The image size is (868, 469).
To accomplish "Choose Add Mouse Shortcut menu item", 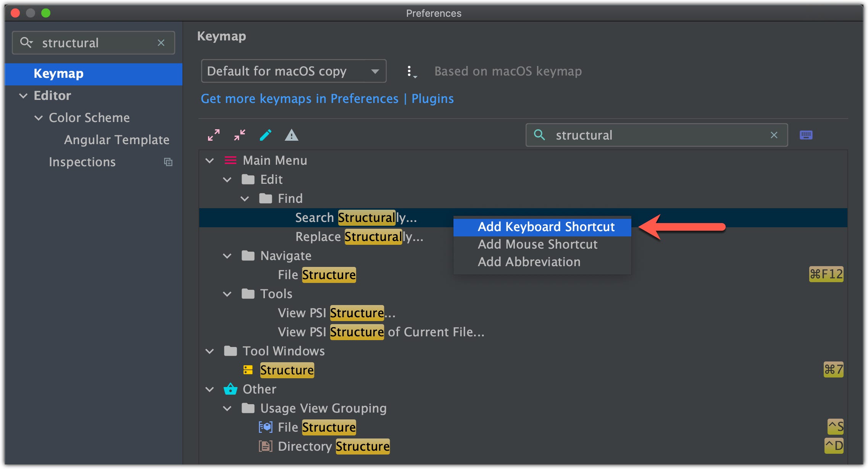I will [x=537, y=244].
